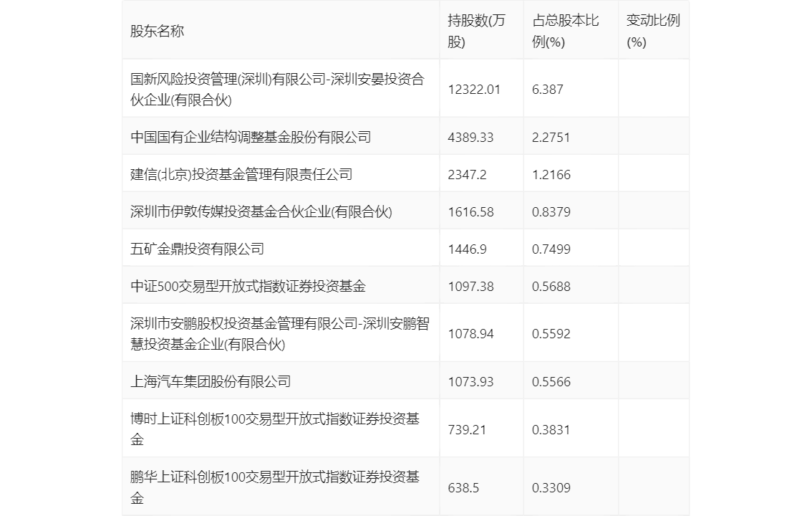Screen dimensions: 812x516
Task: Click the value 1446.9
Action: 467,249
